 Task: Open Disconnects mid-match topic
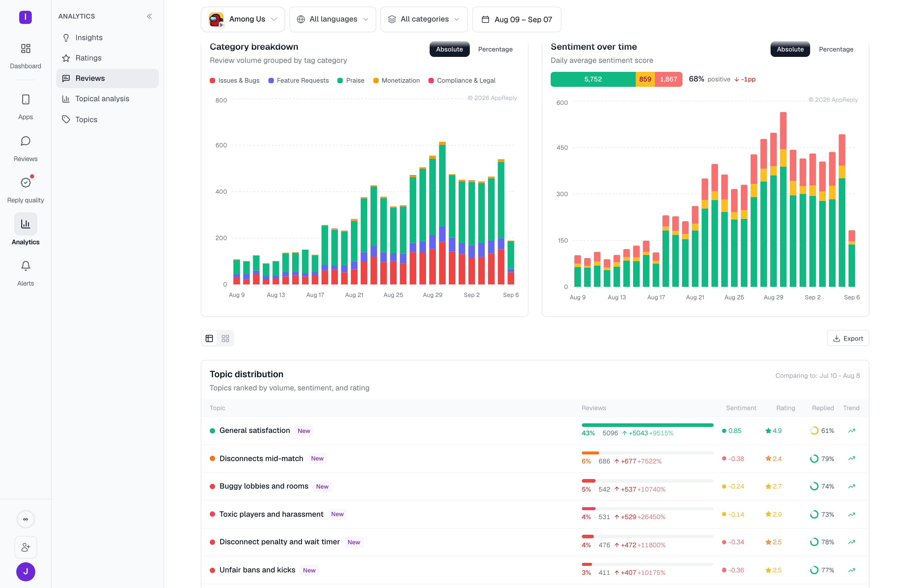261,458
